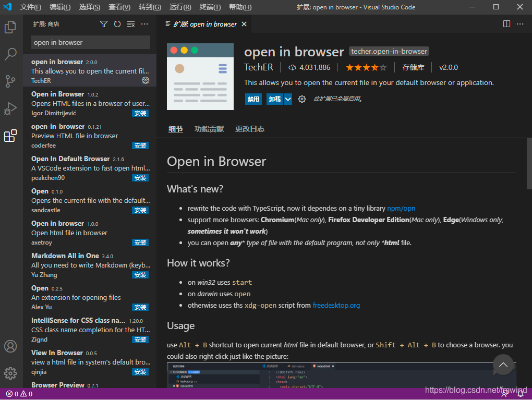
Task: Click the VS Code logo icon
Action: (x=7, y=7)
